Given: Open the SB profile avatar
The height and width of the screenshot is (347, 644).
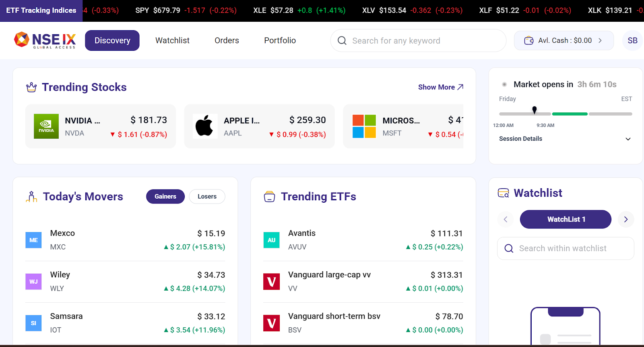Looking at the screenshot, I should (632, 41).
